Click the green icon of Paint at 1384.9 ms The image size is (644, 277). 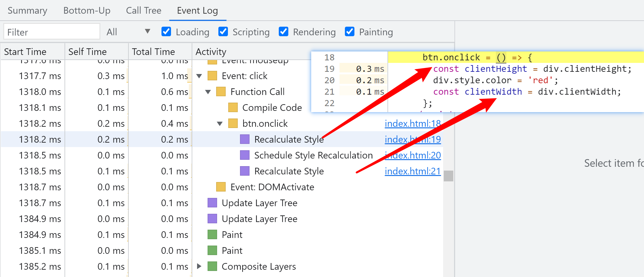point(212,235)
